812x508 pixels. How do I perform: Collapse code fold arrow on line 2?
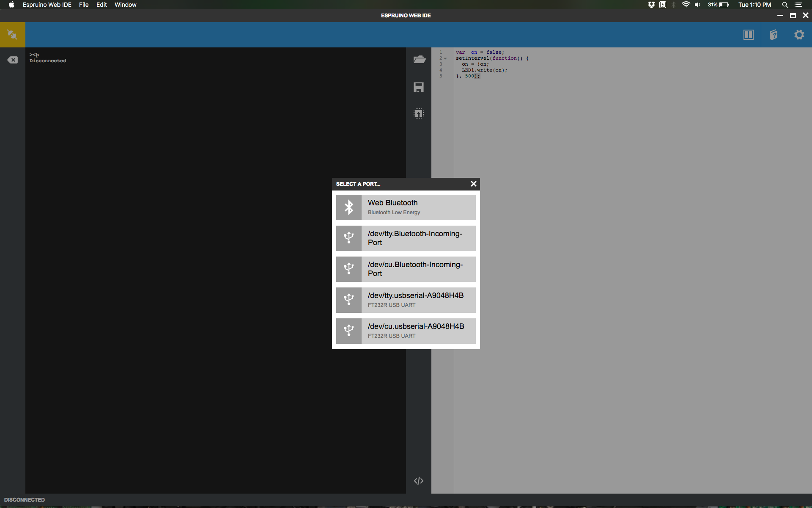click(x=445, y=58)
